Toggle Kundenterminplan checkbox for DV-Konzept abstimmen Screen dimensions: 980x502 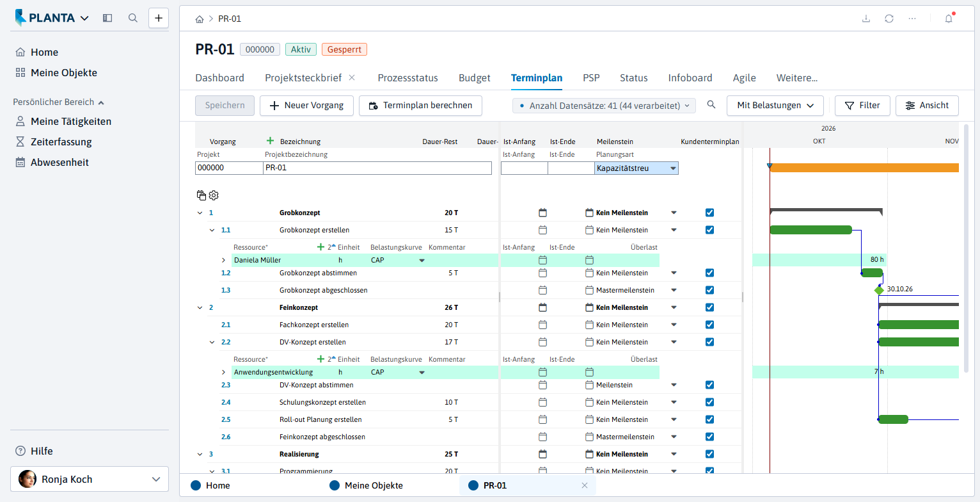(709, 385)
